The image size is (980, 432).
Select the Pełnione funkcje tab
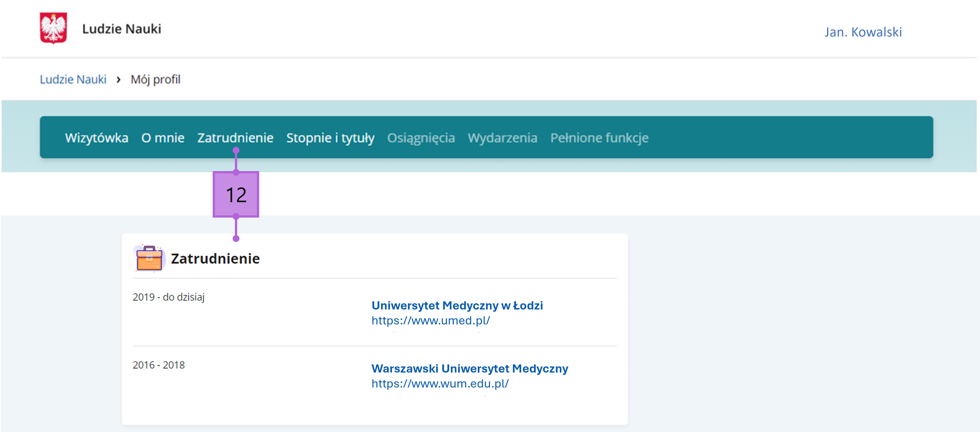coord(599,138)
